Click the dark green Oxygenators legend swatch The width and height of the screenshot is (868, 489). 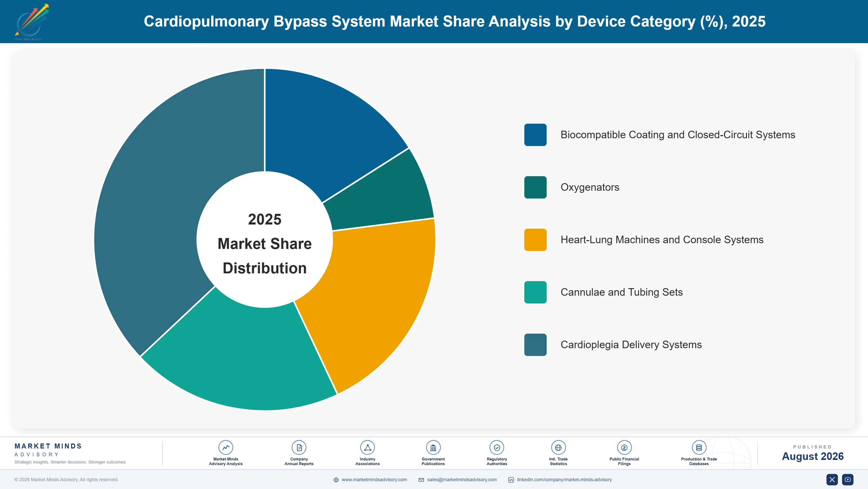coord(535,187)
